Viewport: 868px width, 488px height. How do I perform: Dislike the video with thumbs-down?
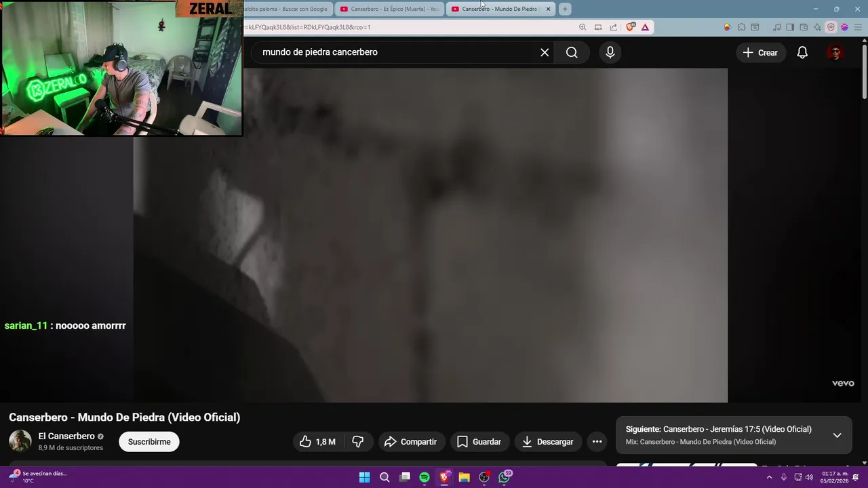click(357, 442)
